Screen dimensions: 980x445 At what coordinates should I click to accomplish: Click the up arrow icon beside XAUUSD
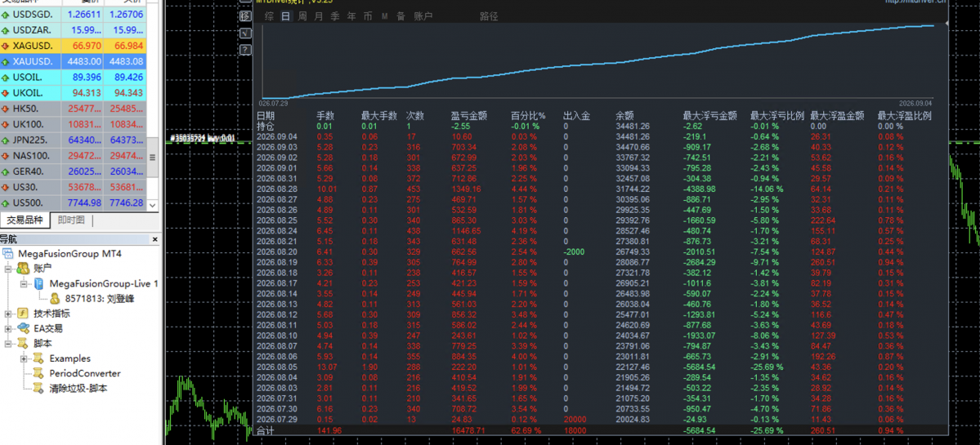tap(6, 62)
